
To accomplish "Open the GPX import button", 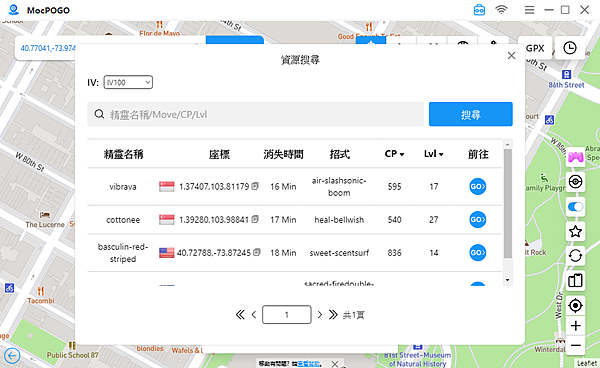I will 535,48.
